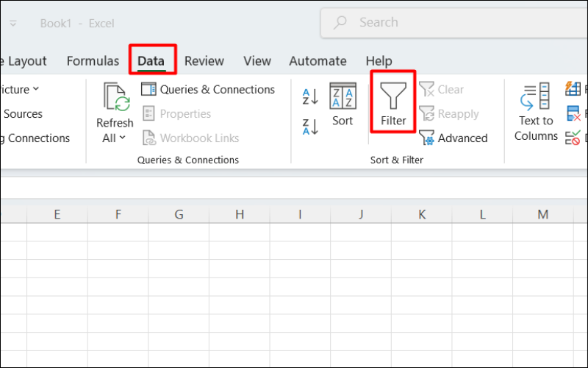Screen dimensions: 588x368
Task: Open the Advanced filter options
Action: (453, 138)
